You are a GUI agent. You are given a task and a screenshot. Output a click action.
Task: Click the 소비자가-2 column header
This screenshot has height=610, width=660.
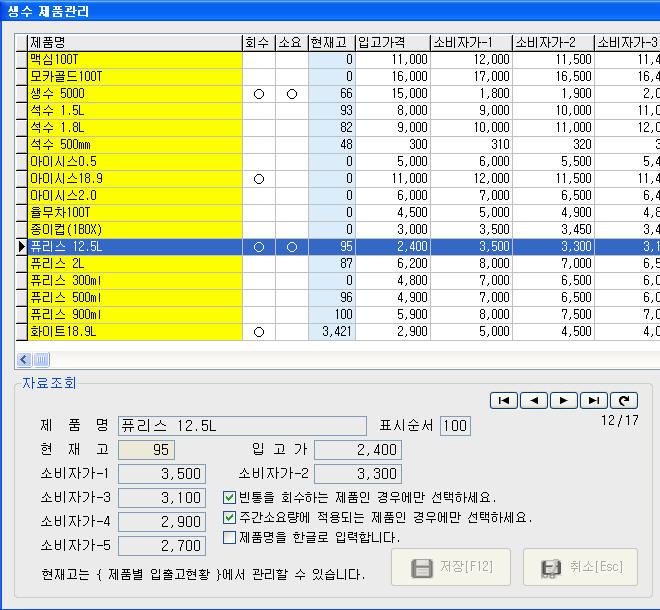tap(553, 43)
